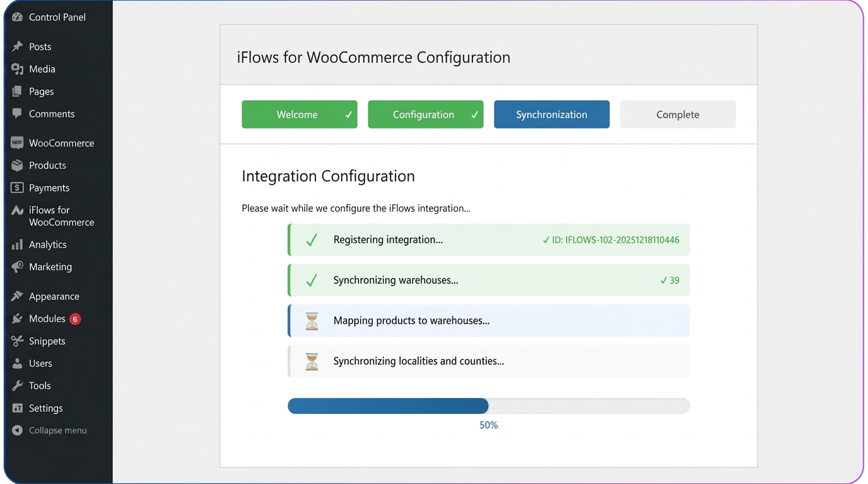Click the Control Panel dashboard icon
This screenshot has height=484, width=868.
point(17,17)
